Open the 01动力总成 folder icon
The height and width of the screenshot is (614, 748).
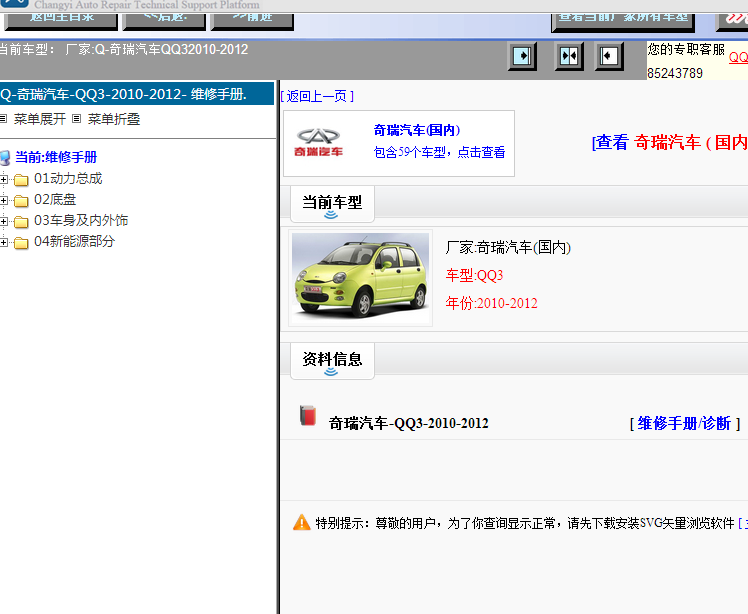(21, 180)
